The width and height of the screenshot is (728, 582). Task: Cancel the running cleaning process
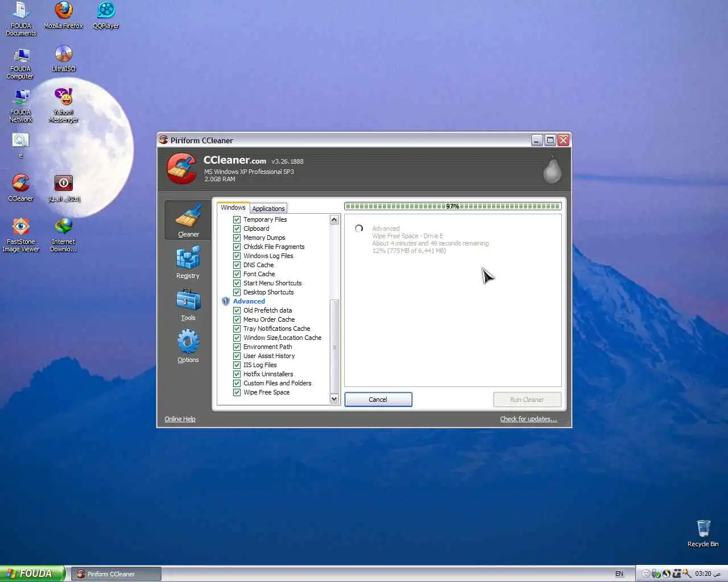378,400
